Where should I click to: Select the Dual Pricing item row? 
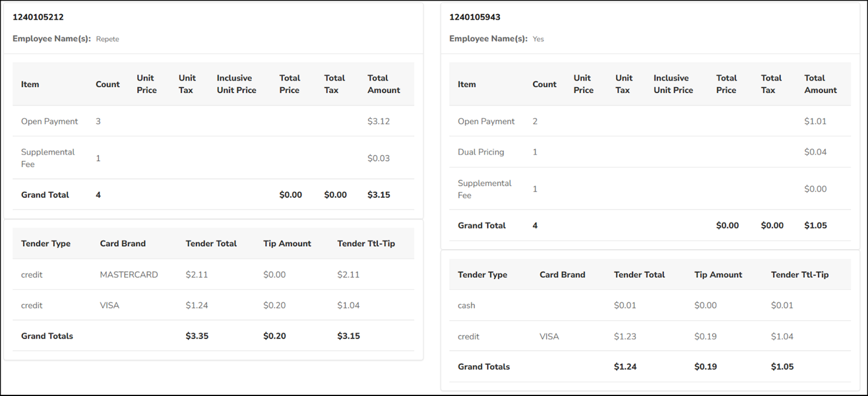pos(481,152)
